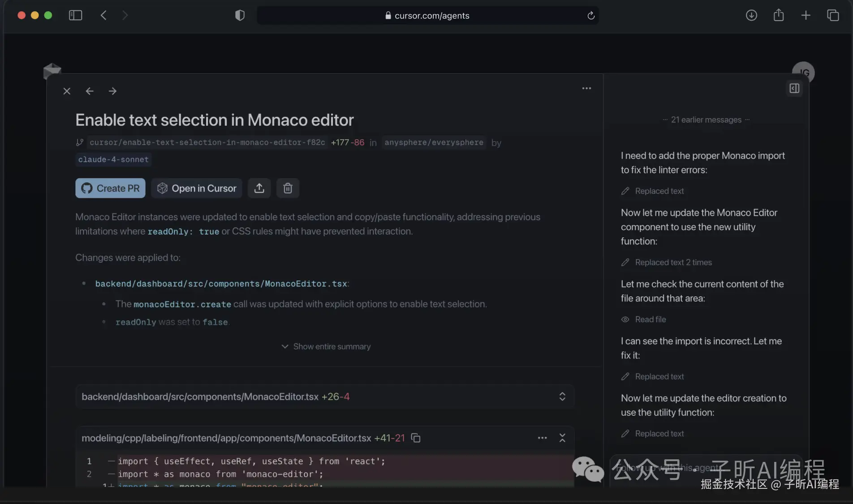Open 'Replaced text' under the editor creation message

(x=653, y=434)
